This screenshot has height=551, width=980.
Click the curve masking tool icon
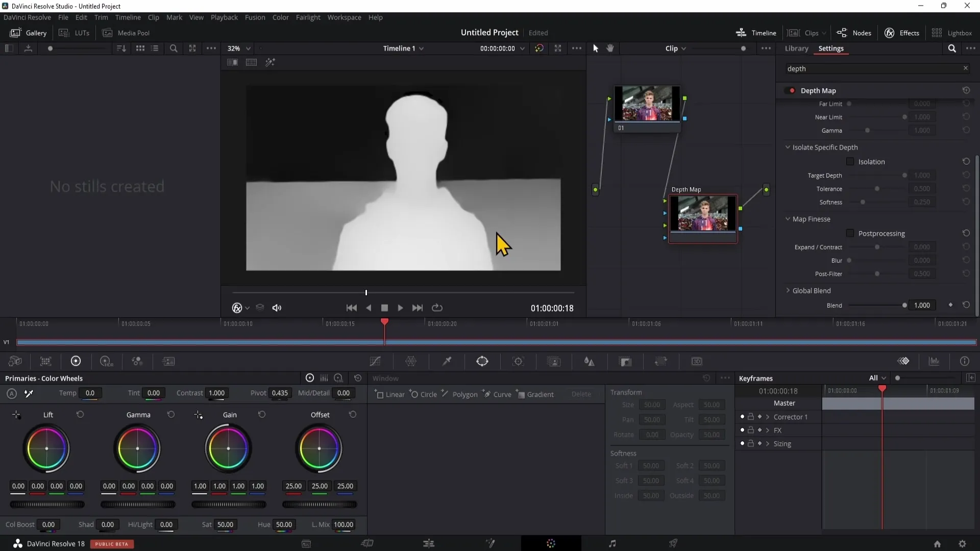[x=486, y=393]
